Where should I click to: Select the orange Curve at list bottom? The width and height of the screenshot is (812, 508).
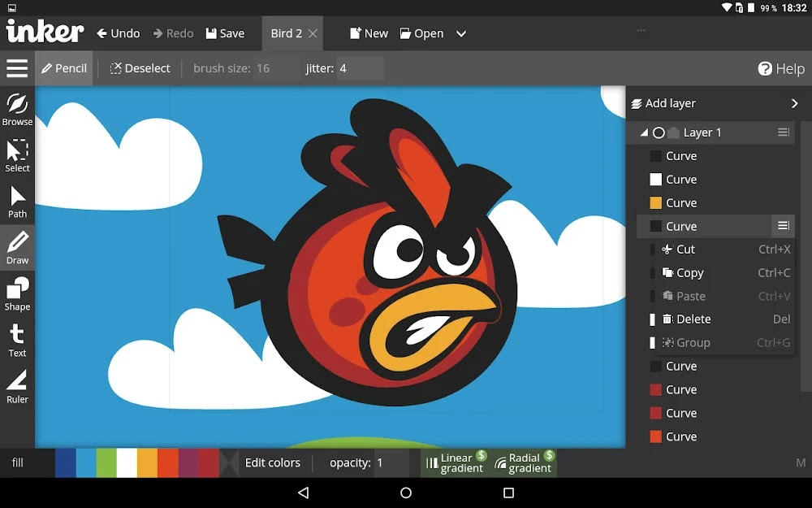tap(715, 436)
